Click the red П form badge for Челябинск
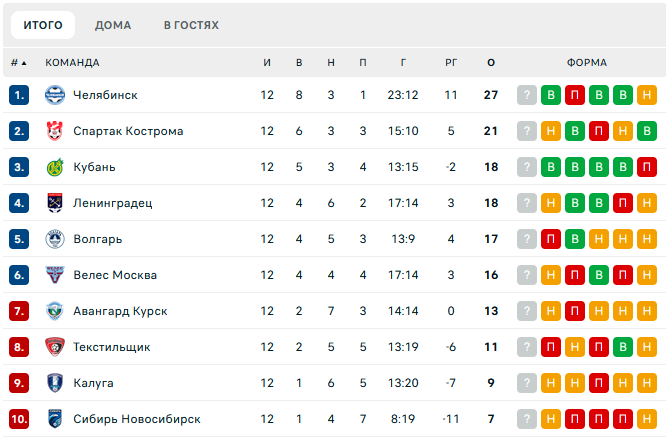Viewport: 666px width, 441px height. pos(575,95)
